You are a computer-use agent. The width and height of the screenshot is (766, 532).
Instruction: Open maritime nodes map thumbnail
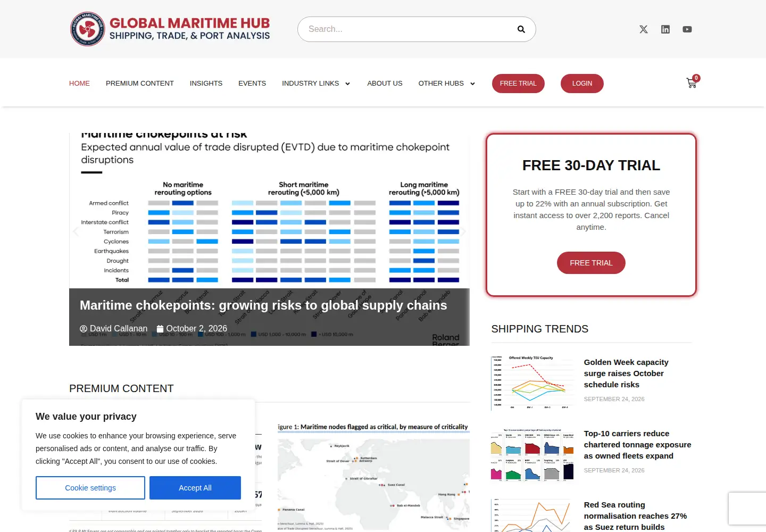tap(373, 476)
